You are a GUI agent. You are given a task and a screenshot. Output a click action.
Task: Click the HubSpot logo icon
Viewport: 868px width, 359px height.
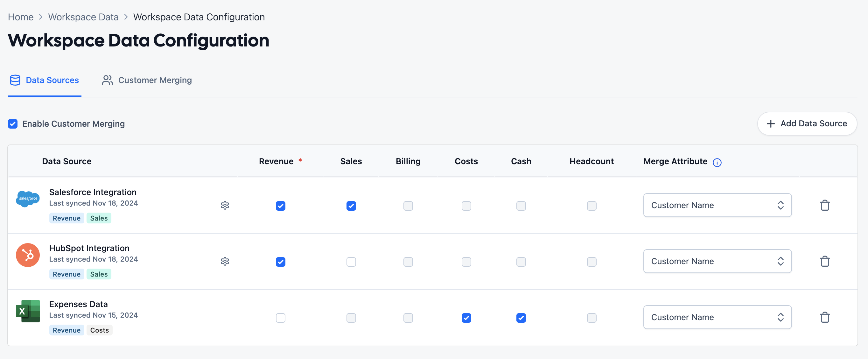[x=28, y=255]
